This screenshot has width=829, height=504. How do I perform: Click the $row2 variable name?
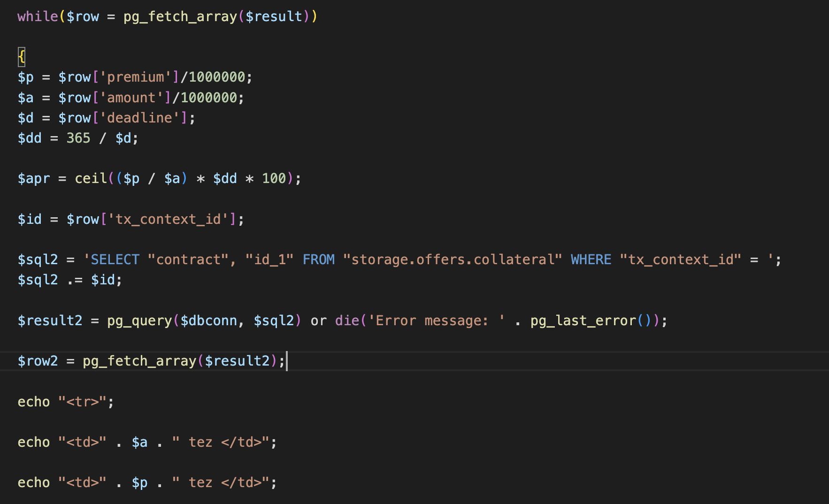pyautogui.click(x=38, y=361)
